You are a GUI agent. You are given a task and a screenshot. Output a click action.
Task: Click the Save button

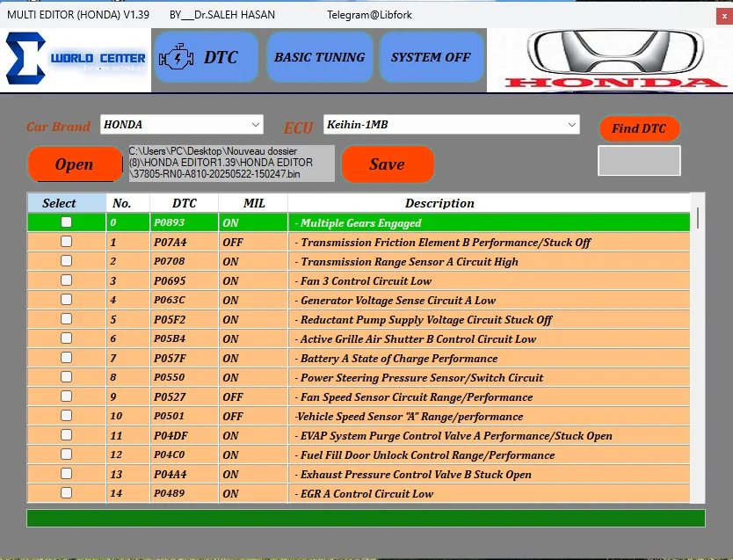click(387, 164)
